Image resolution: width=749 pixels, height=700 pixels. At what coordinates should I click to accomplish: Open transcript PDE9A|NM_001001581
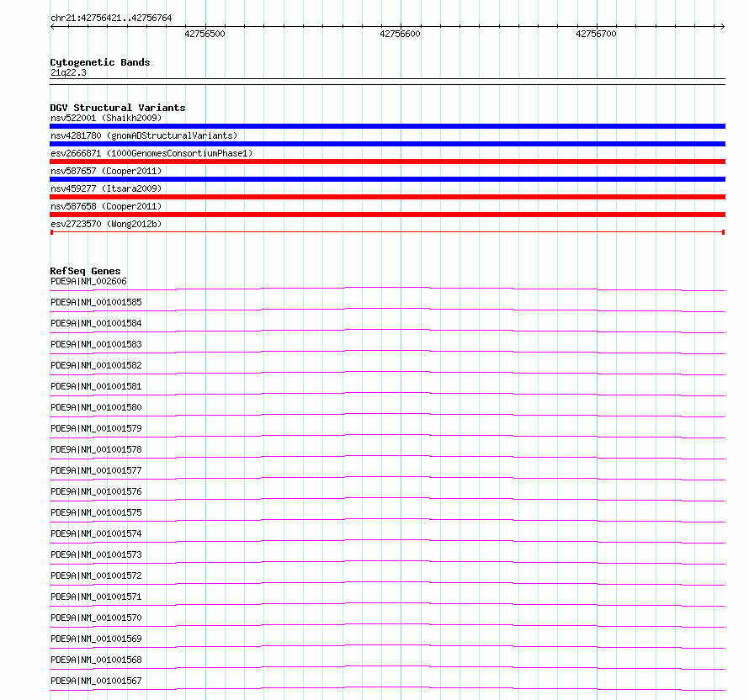click(96, 386)
